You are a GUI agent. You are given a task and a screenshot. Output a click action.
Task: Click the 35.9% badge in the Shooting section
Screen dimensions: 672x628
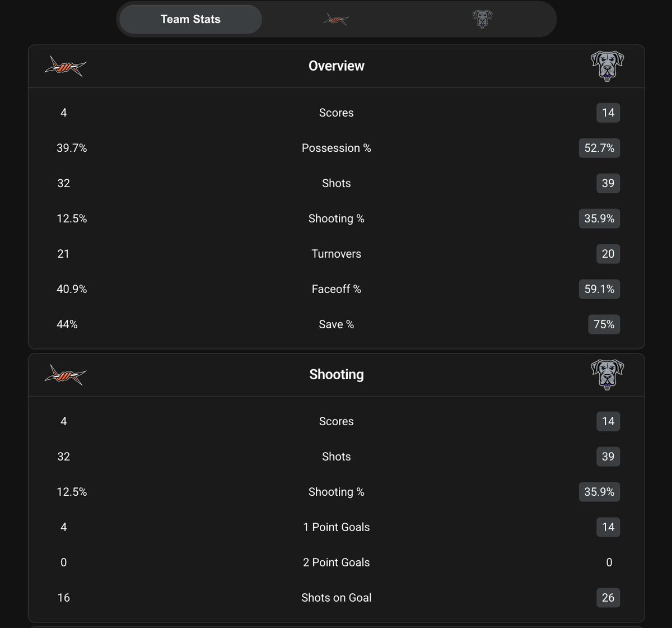click(599, 492)
